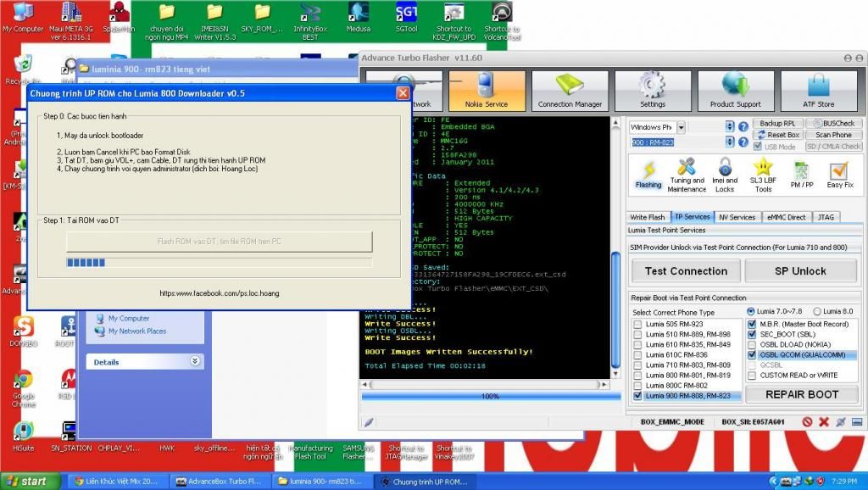Open the Settings gear module
This screenshot has width=868, height=490.
pyautogui.click(x=653, y=91)
